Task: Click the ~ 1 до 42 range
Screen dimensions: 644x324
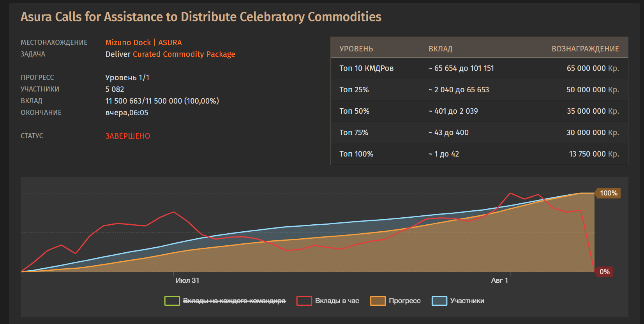Action: click(444, 154)
